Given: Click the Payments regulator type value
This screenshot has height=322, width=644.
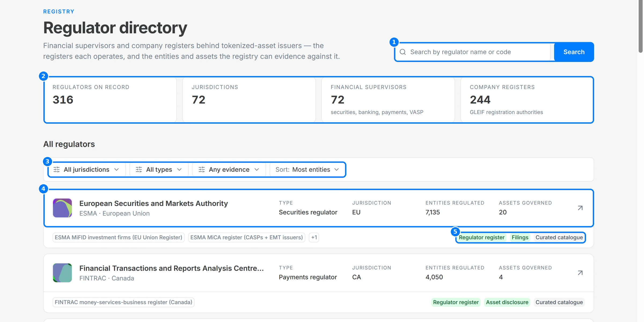Looking at the screenshot, I should pyautogui.click(x=308, y=277).
